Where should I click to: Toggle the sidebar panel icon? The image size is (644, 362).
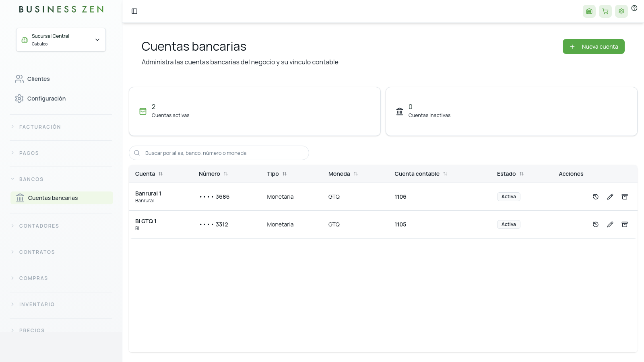tap(134, 11)
